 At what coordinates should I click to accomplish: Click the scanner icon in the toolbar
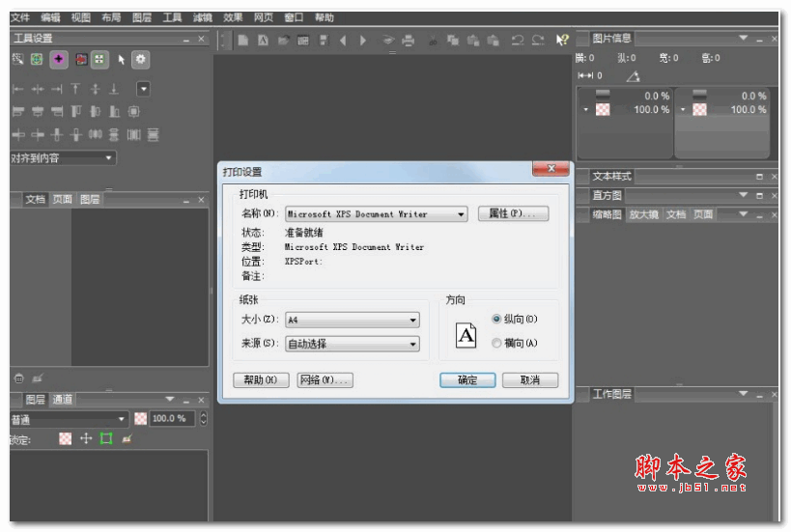tap(387, 41)
